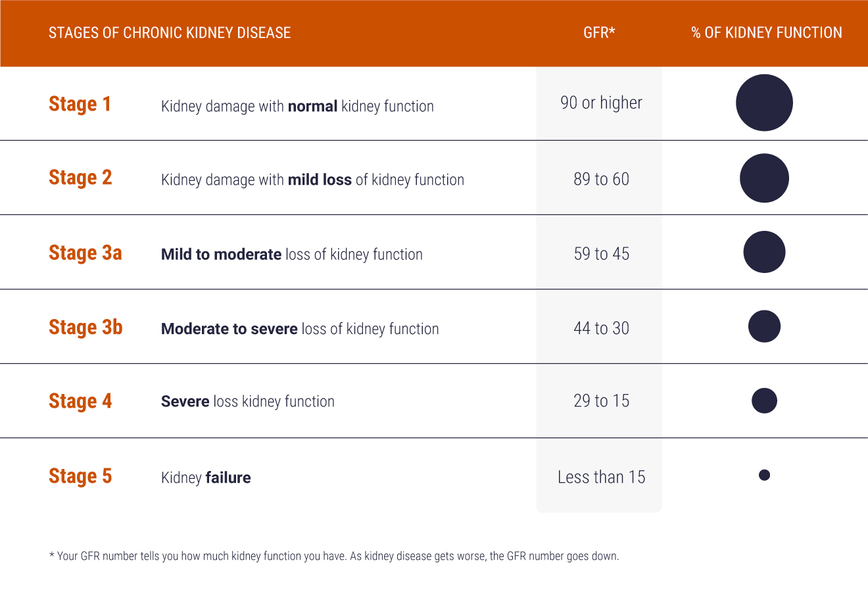Click the % OF KIDNEY FUNCTION header
The width and height of the screenshot is (868, 592).
pos(767,32)
